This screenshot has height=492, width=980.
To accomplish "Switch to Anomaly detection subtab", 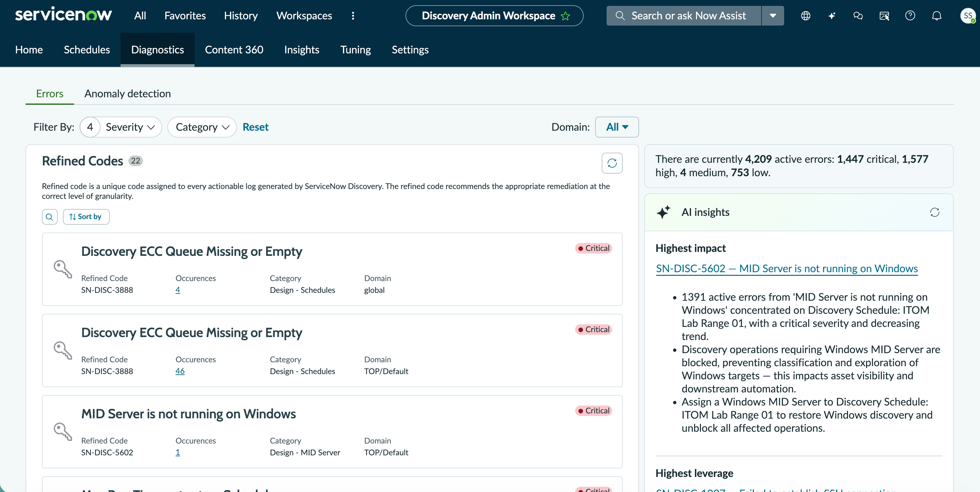I will click(x=127, y=94).
